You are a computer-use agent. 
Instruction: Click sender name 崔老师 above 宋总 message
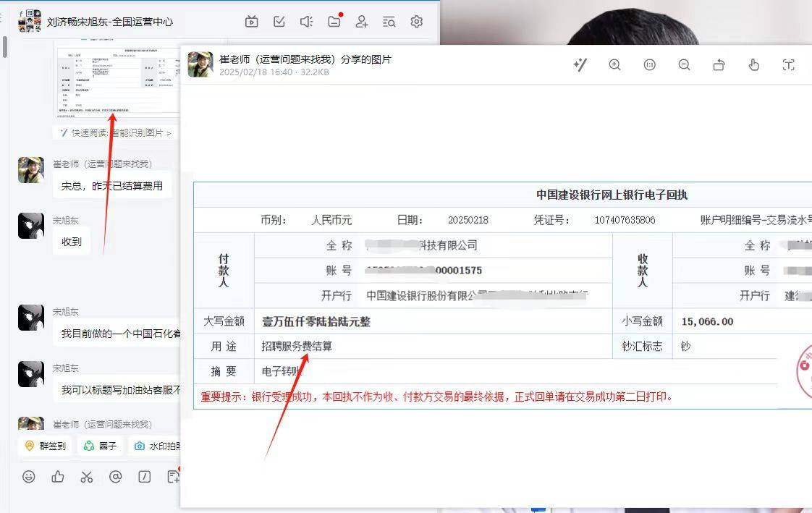pyautogui.click(x=103, y=164)
